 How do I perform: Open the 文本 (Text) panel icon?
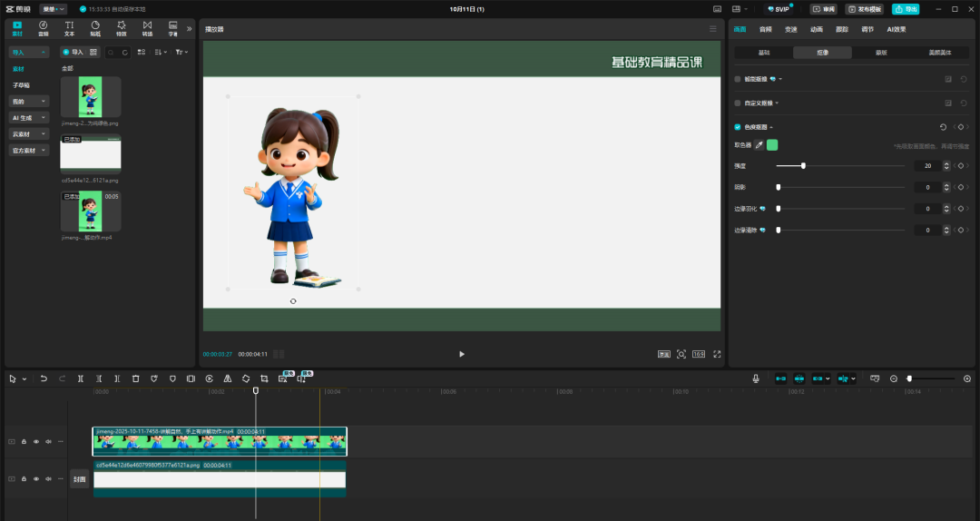click(70, 28)
